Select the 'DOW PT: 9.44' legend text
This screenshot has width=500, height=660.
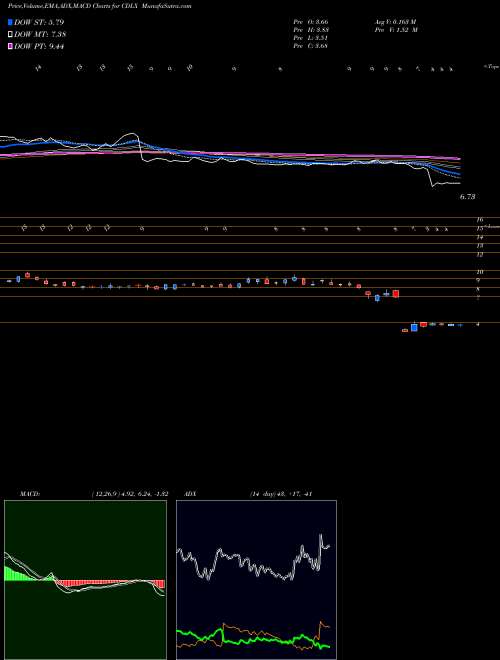click(x=39, y=46)
